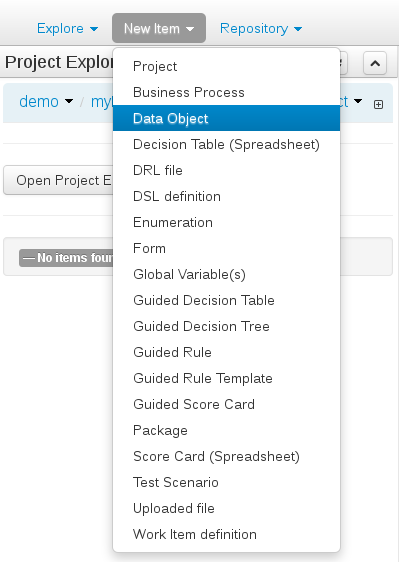Choose Guided Rule menu item
This screenshot has height=562, width=399.
[226, 352]
